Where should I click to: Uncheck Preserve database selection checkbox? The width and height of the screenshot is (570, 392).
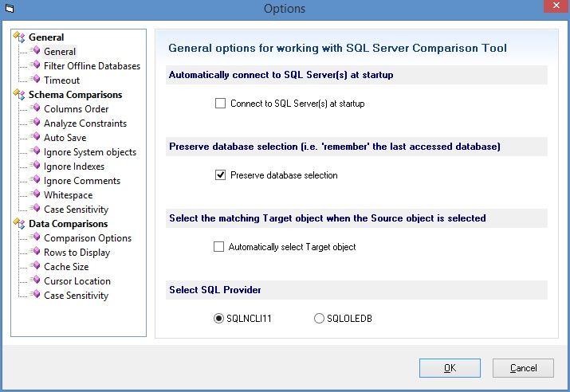click(220, 174)
